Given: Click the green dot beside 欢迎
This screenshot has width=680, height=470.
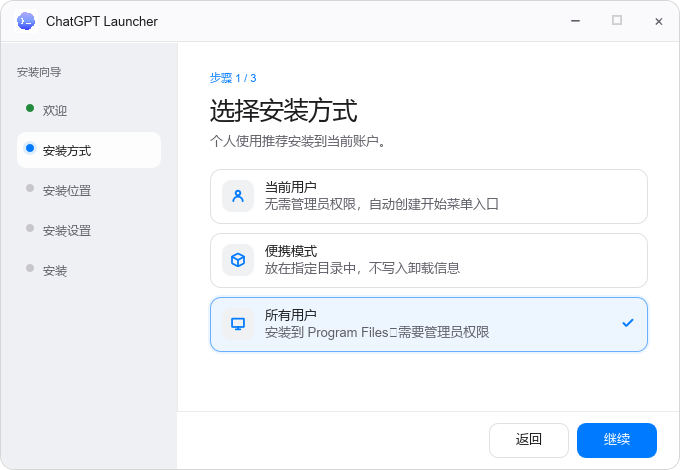Looking at the screenshot, I should point(30,108).
